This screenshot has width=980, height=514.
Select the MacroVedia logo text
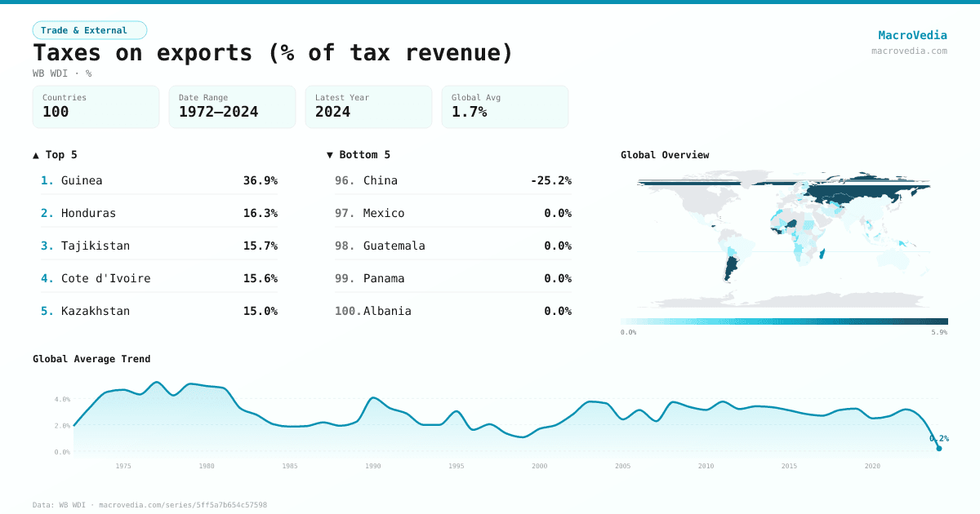tap(912, 35)
